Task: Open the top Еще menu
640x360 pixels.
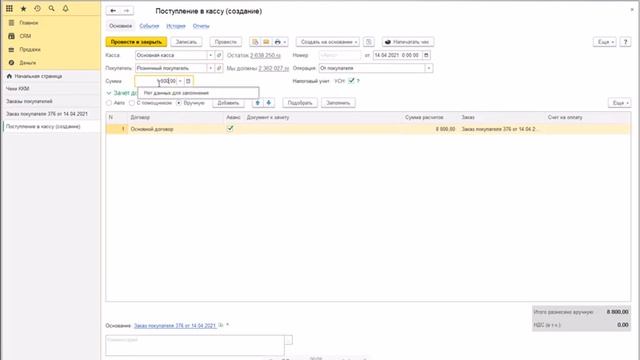Action: point(604,42)
